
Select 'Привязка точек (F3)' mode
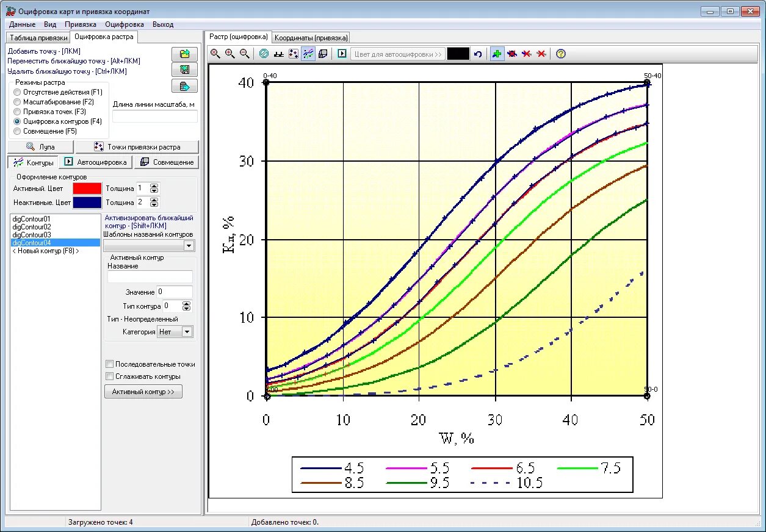tap(49, 112)
